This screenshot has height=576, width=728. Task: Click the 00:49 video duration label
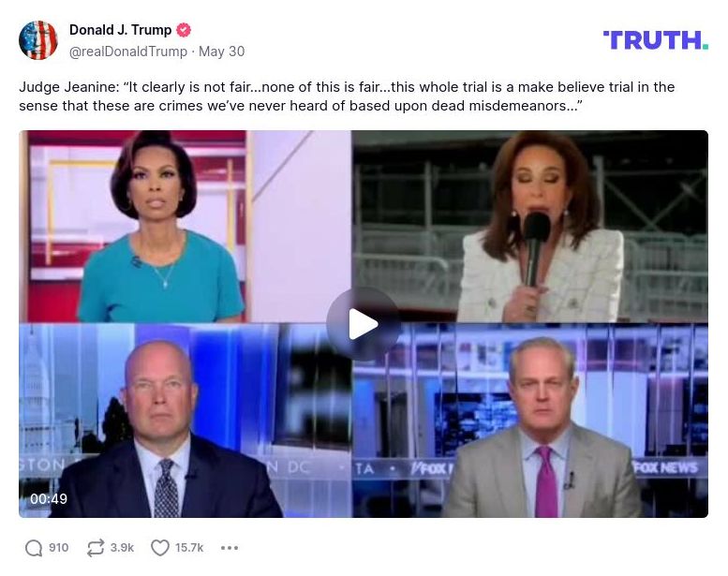[x=49, y=499]
